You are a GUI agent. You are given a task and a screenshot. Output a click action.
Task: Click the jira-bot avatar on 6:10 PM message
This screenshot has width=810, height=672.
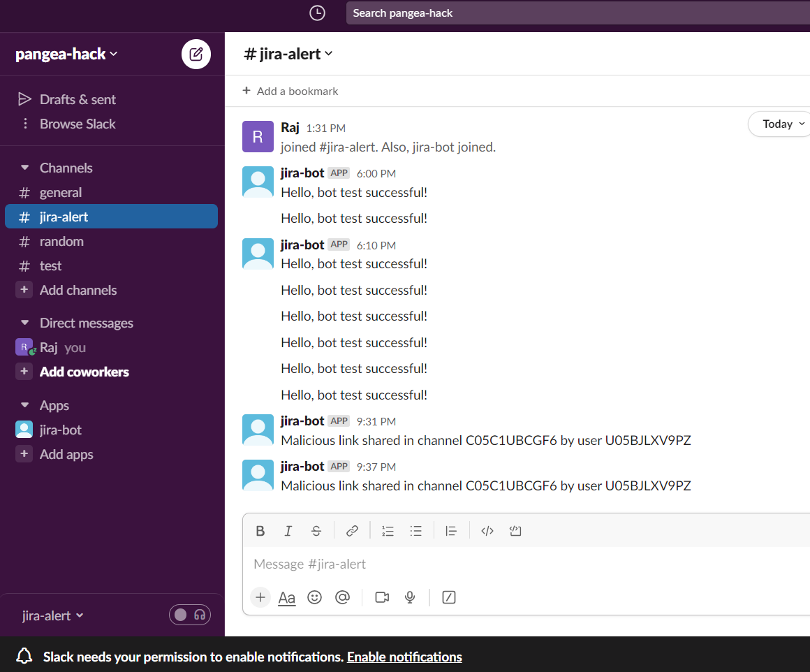(258, 254)
